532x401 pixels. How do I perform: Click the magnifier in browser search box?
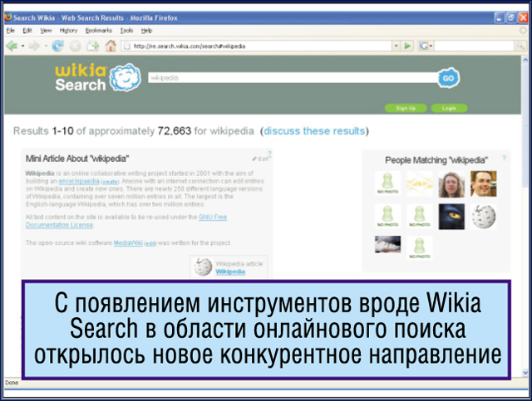tap(520, 46)
